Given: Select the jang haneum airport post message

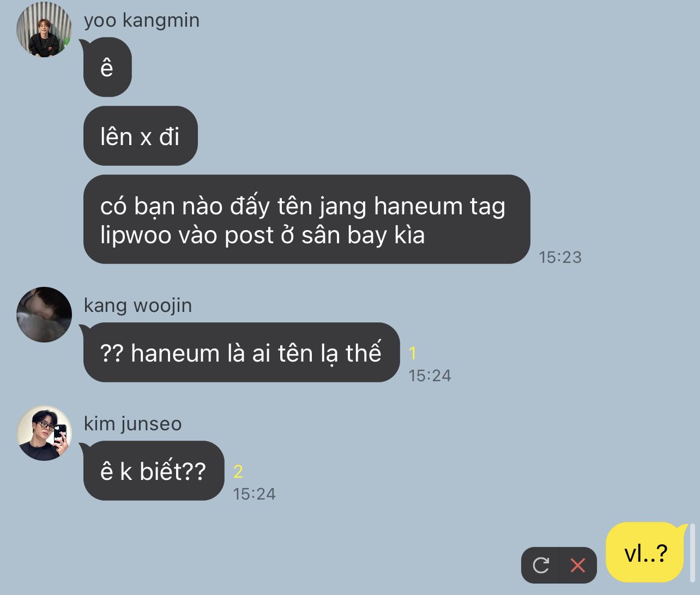Looking at the screenshot, I should click(306, 219).
